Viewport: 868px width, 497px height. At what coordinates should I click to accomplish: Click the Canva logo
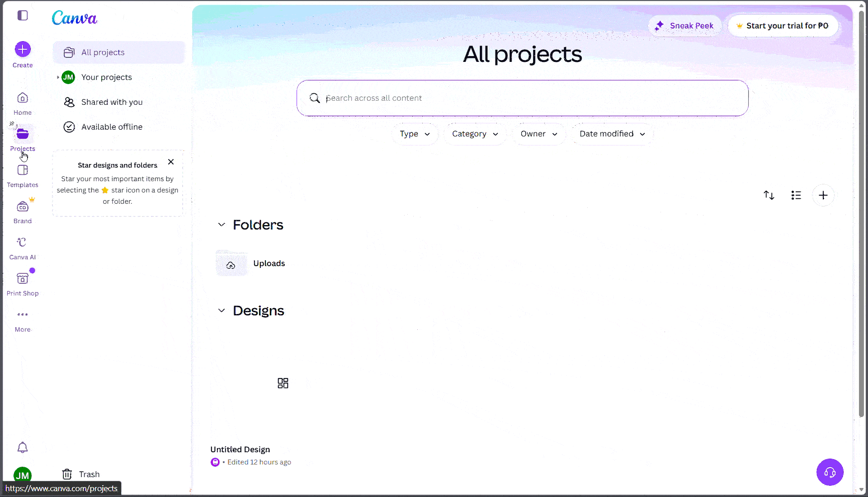tap(75, 18)
